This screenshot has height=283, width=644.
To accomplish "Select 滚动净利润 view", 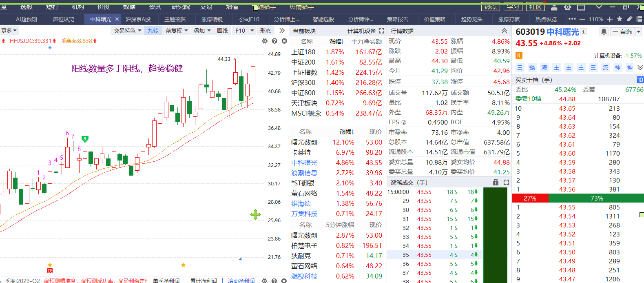I will [x=241, y=281].
